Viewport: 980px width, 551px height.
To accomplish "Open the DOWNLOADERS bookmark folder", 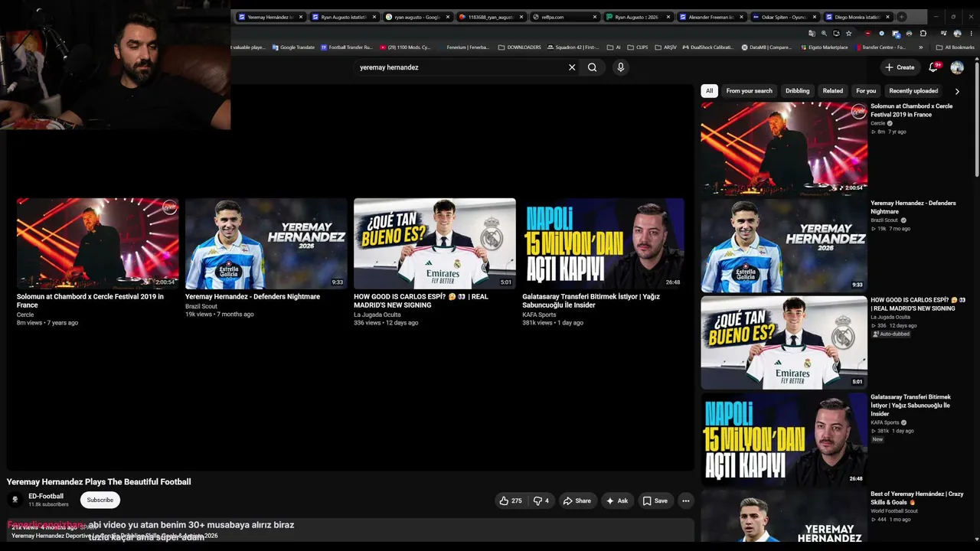I will [x=519, y=47].
